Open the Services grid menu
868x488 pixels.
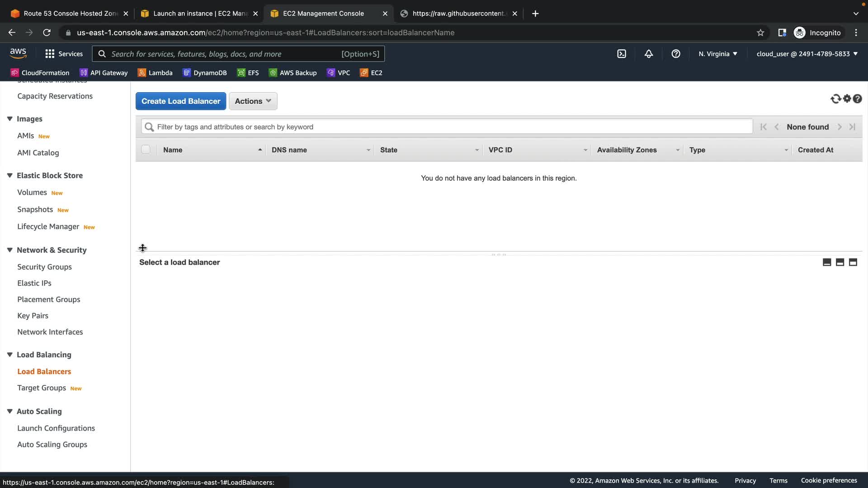coord(64,54)
